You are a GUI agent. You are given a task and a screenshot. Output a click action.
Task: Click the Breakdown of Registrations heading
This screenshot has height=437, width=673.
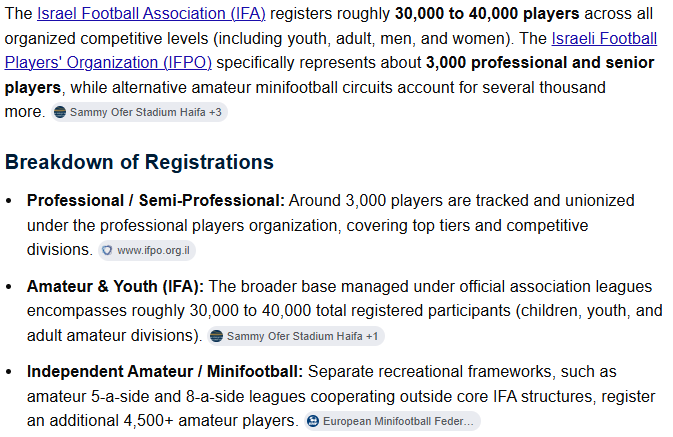click(139, 162)
